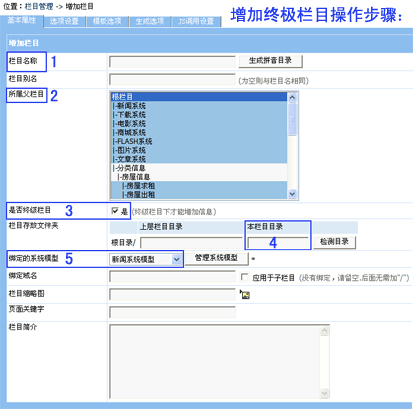Image resolution: width=414 pixels, height=409 pixels.
Task: Click the 本栏目目录 input field
Action: tap(278, 243)
